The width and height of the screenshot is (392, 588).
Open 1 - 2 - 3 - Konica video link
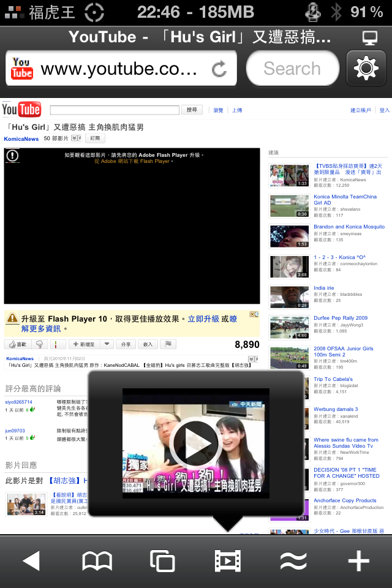[x=339, y=257]
